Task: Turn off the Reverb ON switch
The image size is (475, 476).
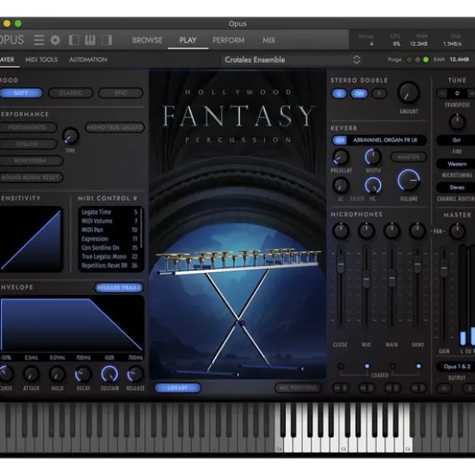Action: 340,140
